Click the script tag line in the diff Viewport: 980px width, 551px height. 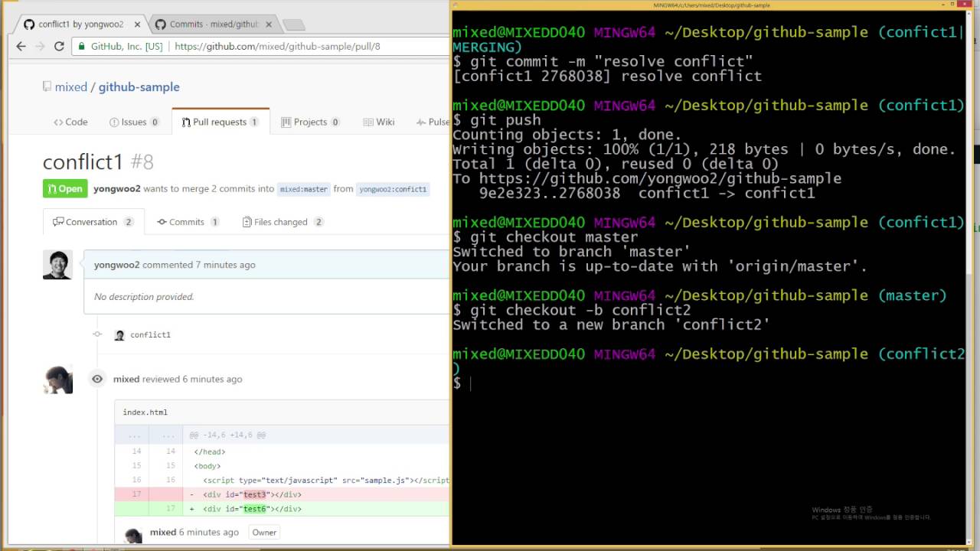[x=282, y=480]
